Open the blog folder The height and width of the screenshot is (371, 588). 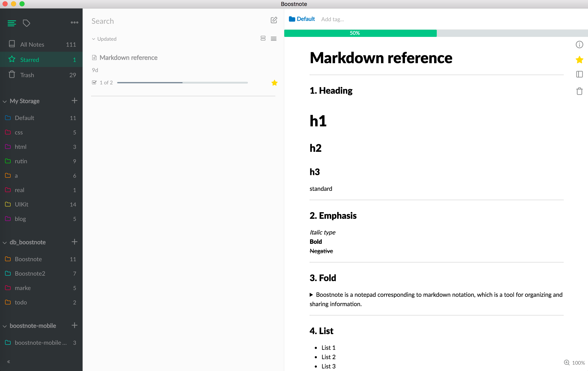coord(41,219)
